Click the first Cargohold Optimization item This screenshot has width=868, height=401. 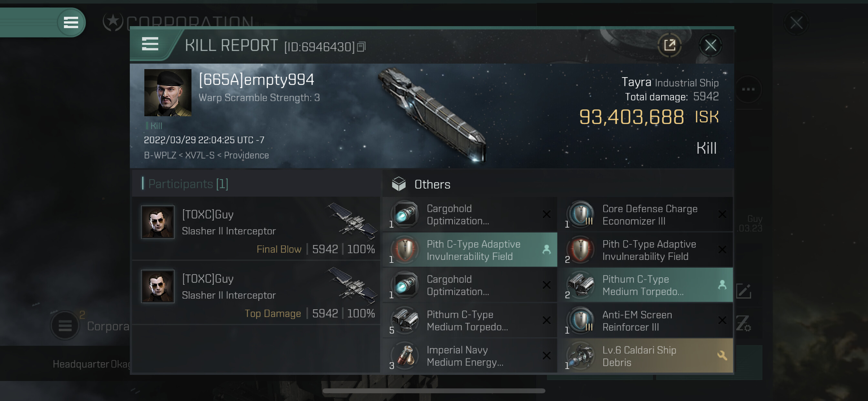[470, 215]
